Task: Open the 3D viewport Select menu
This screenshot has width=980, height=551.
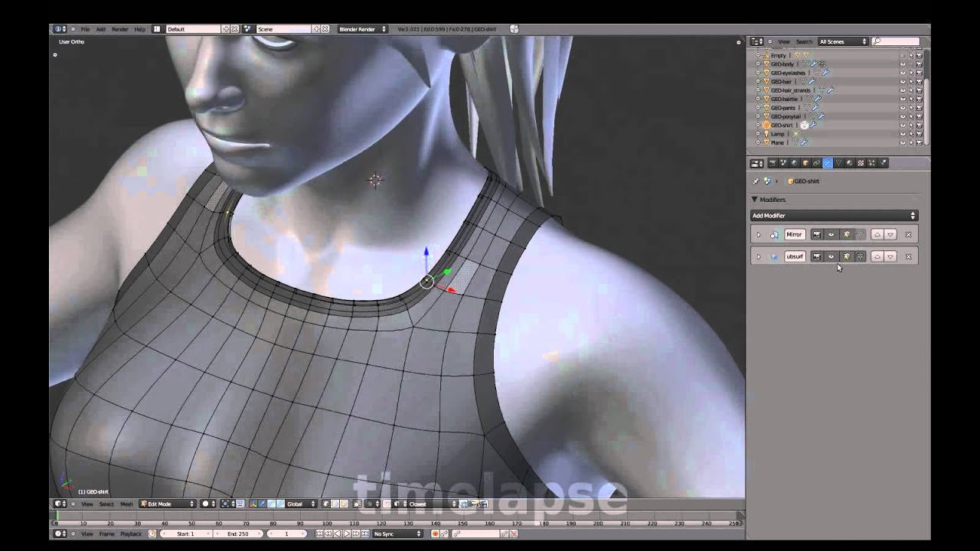Action: pos(106,504)
